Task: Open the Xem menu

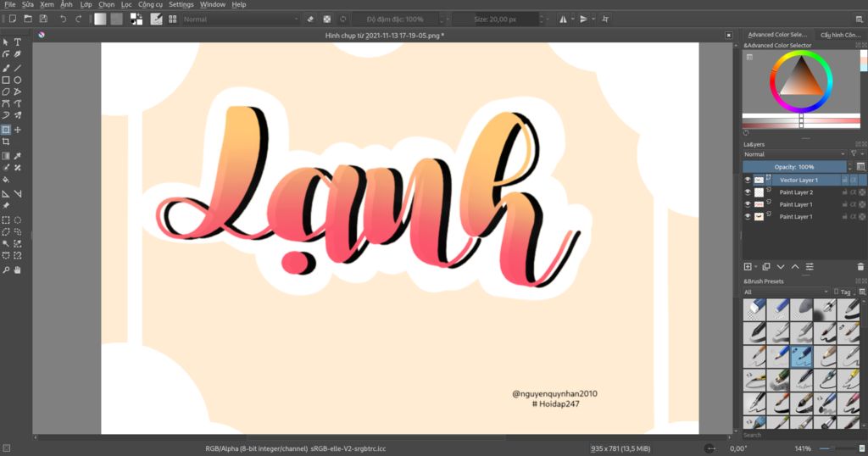Action: pos(47,4)
